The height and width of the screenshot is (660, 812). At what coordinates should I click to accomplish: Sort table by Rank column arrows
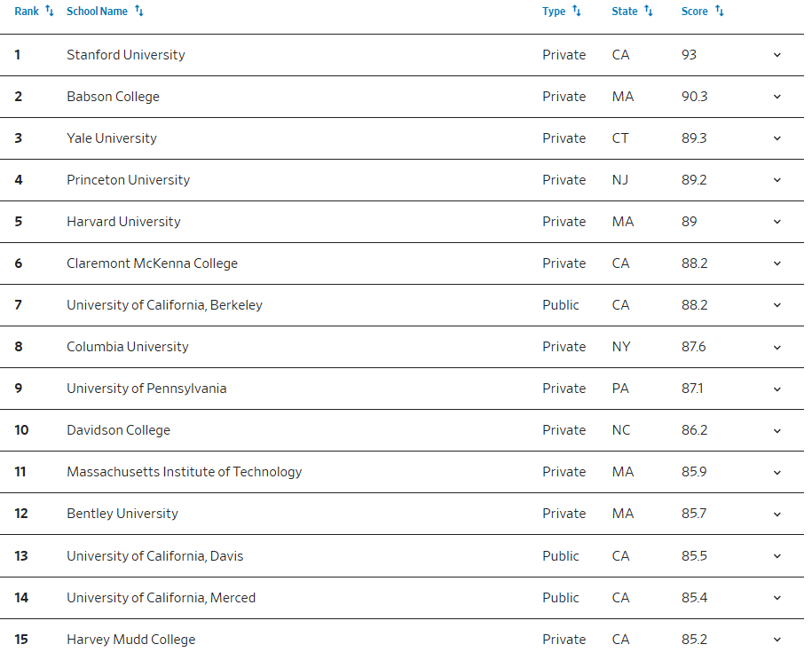point(50,12)
